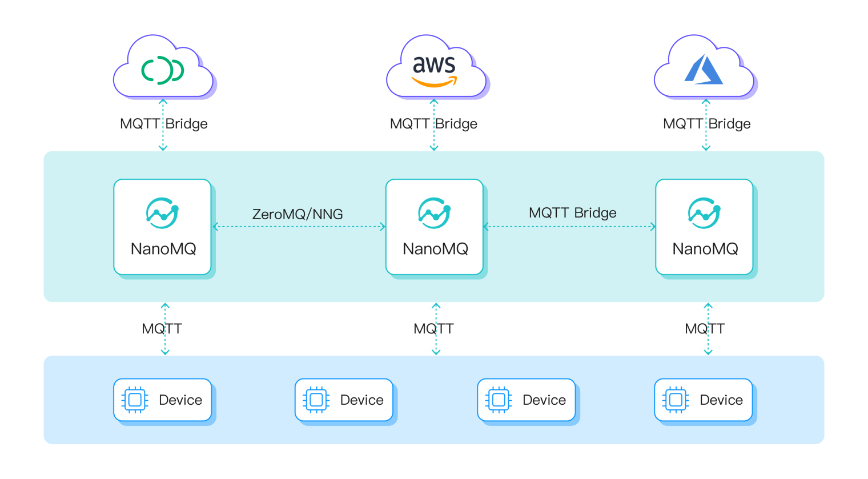
Task: Click the MQTT Bridge label between NanoMQ nodes
Action: pyautogui.click(x=573, y=213)
